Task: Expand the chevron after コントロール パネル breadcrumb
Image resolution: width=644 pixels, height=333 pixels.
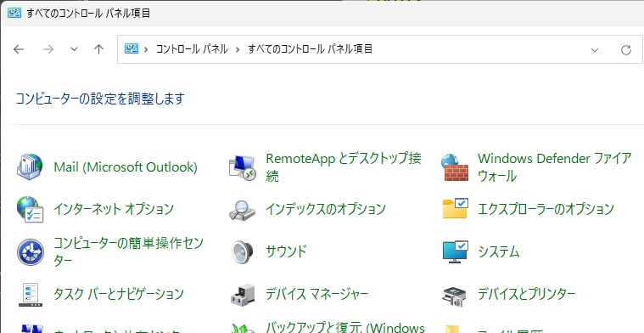Action: coord(238,50)
